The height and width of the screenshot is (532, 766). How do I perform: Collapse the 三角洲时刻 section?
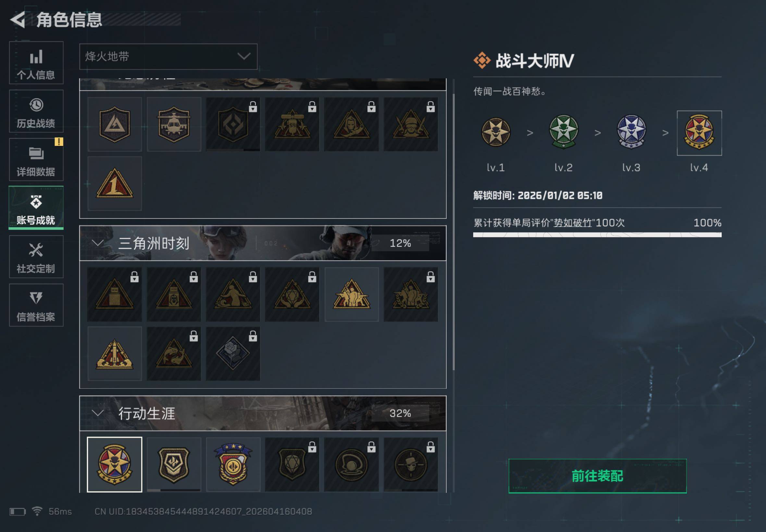[x=97, y=243]
